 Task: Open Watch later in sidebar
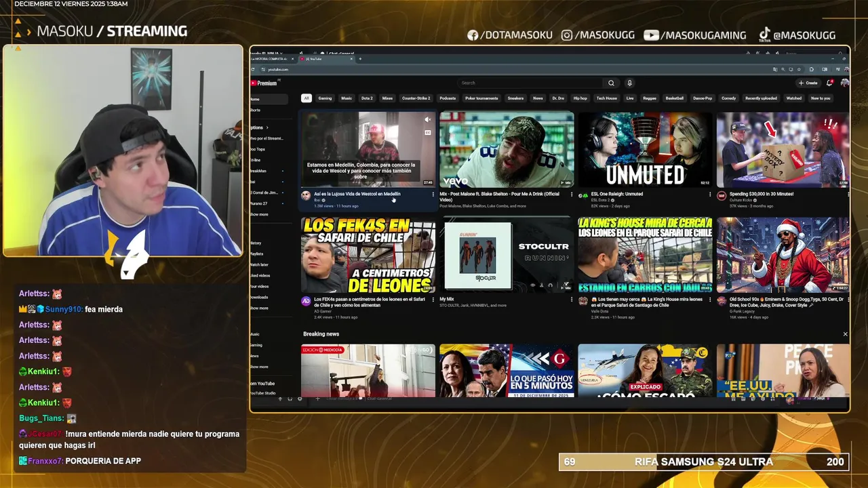(259, 264)
